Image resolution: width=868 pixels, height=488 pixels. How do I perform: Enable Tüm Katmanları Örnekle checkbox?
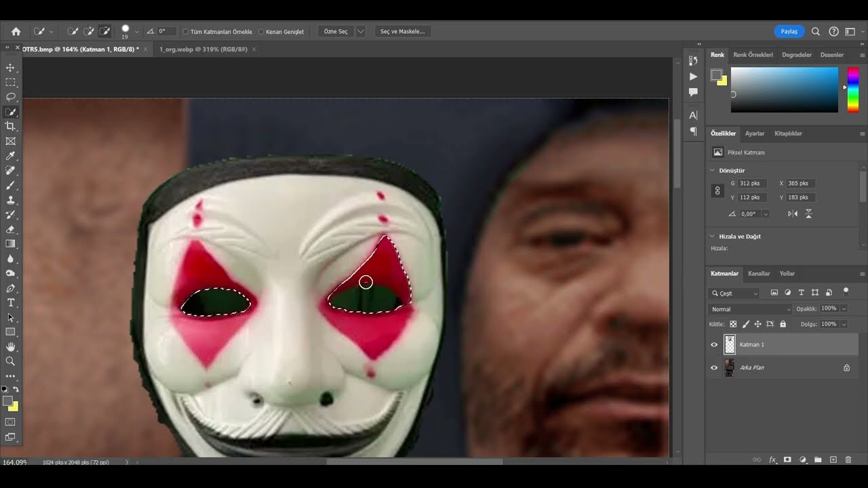tap(186, 32)
